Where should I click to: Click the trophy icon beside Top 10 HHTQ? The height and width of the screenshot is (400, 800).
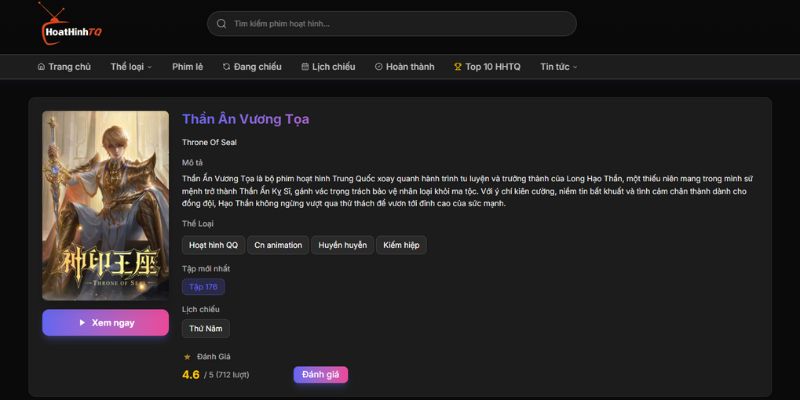tap(458, 67)
